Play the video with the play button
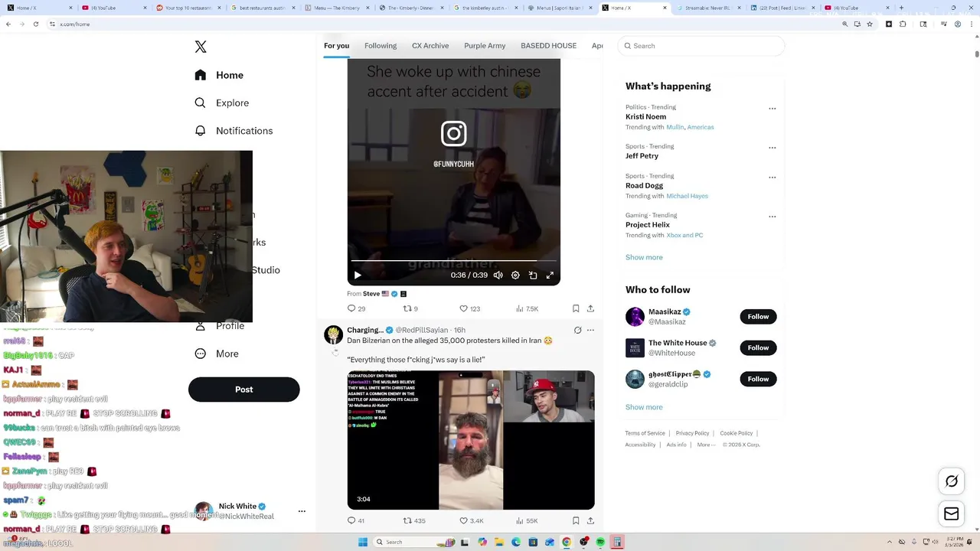 (x=358, y=275)
